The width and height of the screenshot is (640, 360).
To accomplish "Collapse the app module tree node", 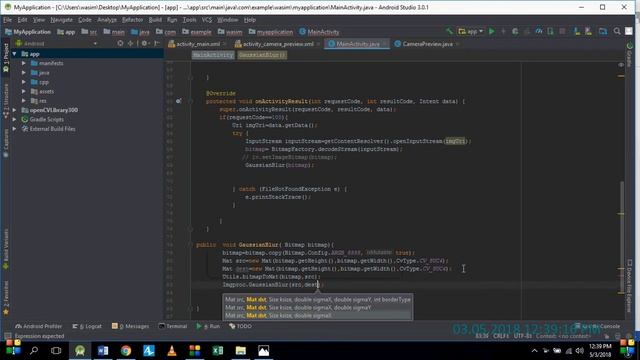I will click(x=15, y=54).
